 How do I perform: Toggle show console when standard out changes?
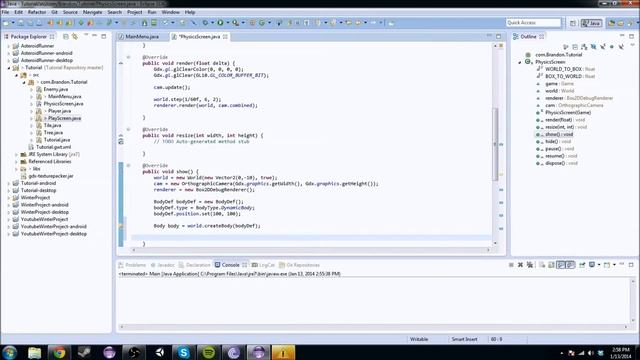561,265
